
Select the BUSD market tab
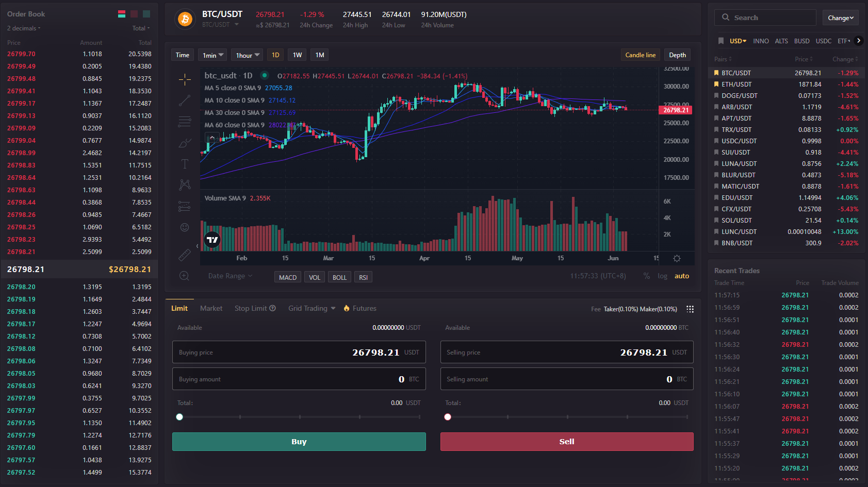(x=802, y=41)
